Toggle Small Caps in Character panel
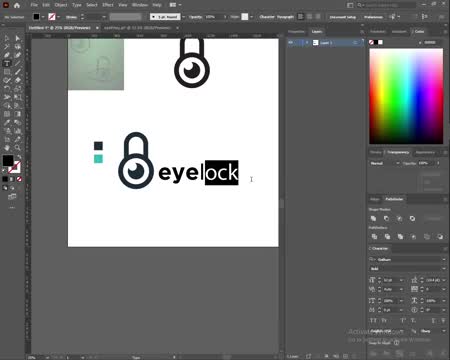The width and height of the screenshot is (450, 360). point(384,320)
